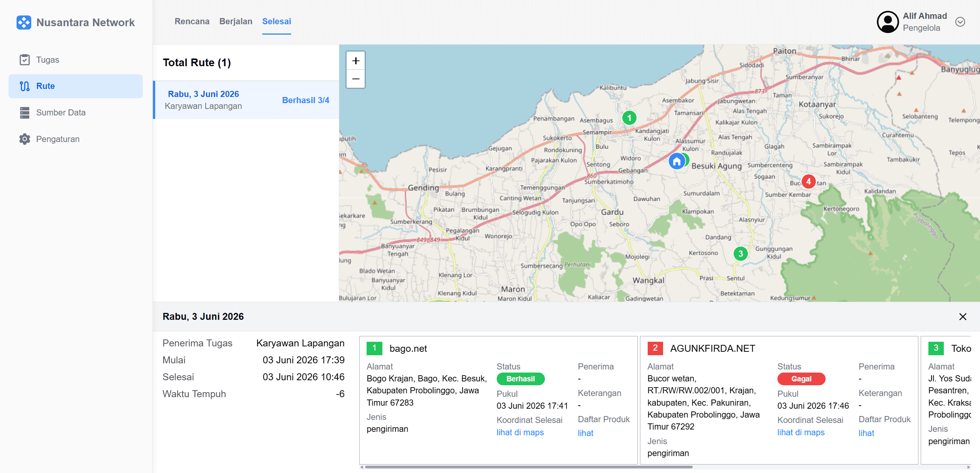Click Selesai time 03 Juni 2026 10:46

(x=303, y=377)
